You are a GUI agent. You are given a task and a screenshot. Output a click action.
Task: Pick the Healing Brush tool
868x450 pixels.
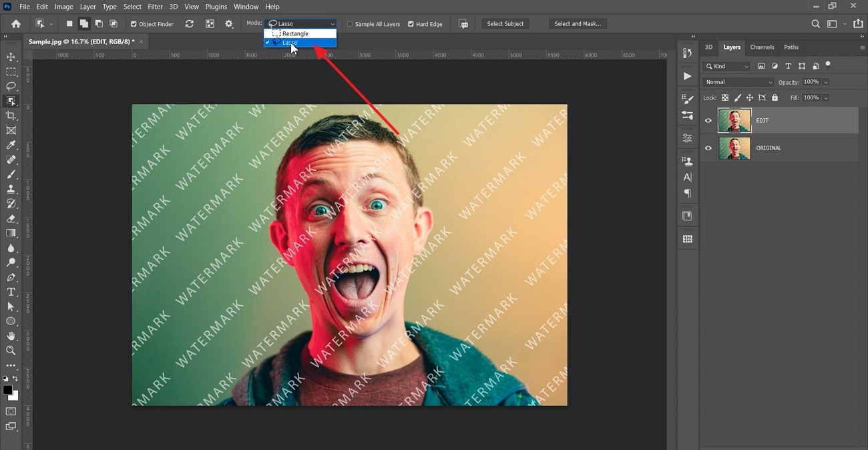[x=11, y=160]
